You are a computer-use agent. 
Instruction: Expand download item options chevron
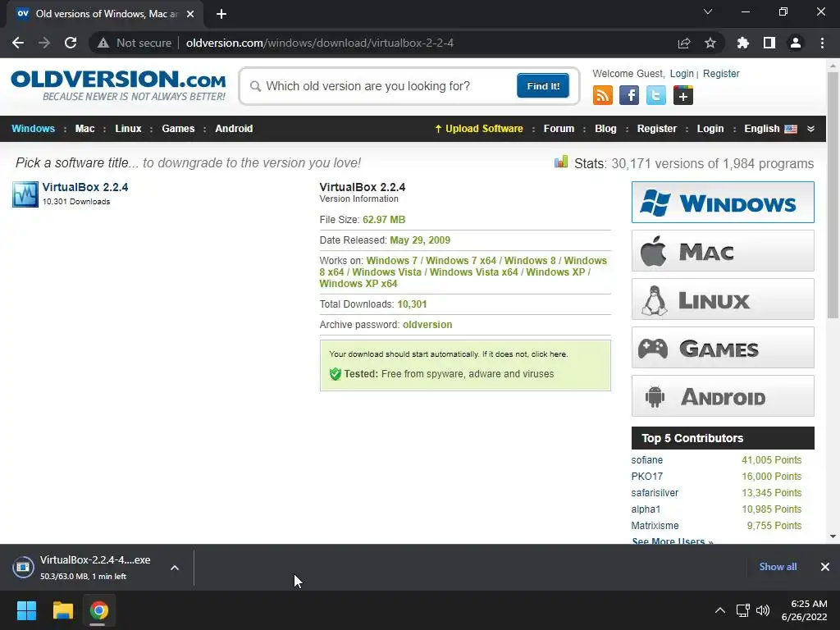coord(175,568)
